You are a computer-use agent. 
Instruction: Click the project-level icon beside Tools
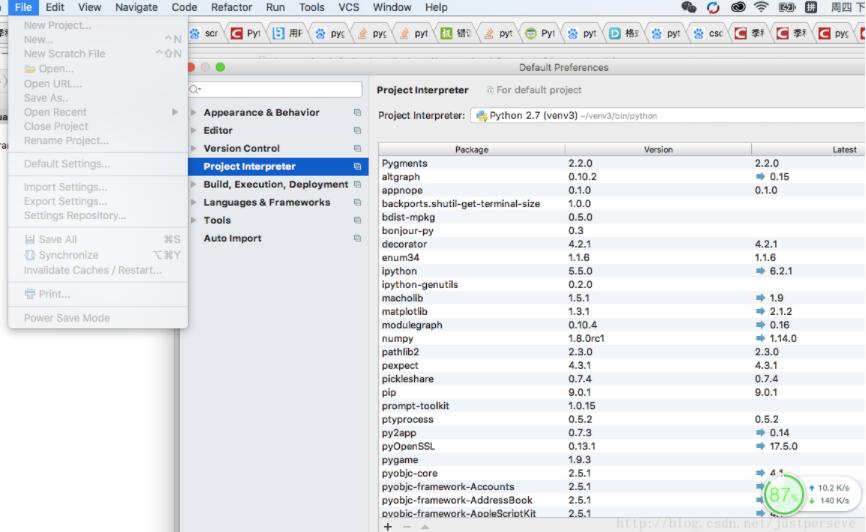click(357, 220)
